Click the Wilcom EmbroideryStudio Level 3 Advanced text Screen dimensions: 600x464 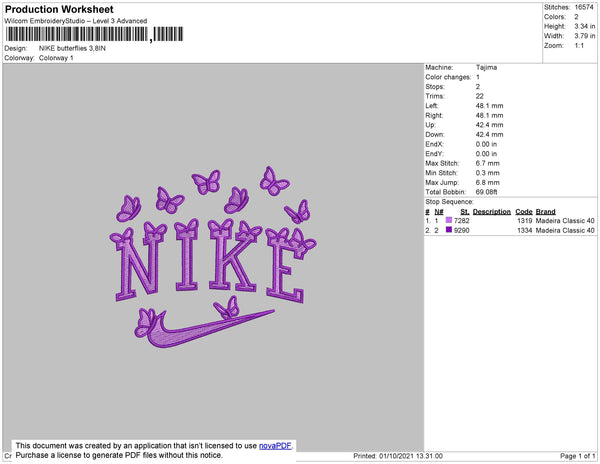(76, 21)
